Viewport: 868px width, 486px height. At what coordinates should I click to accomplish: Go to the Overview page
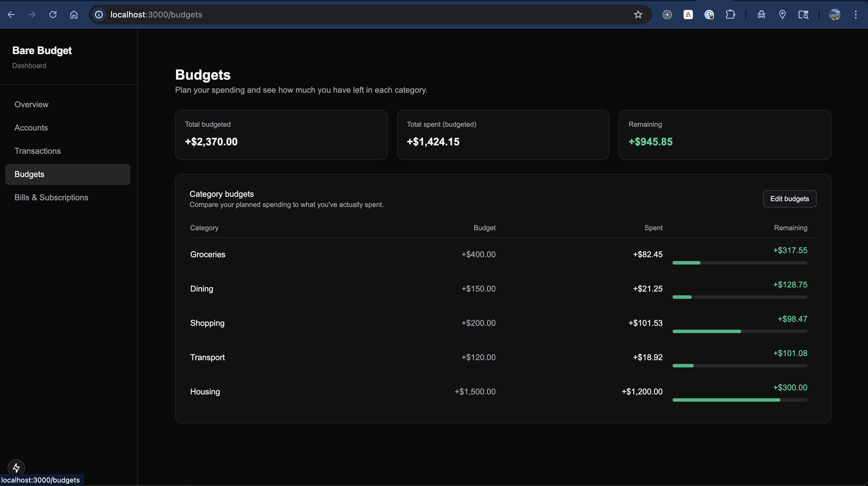(31, 104)
